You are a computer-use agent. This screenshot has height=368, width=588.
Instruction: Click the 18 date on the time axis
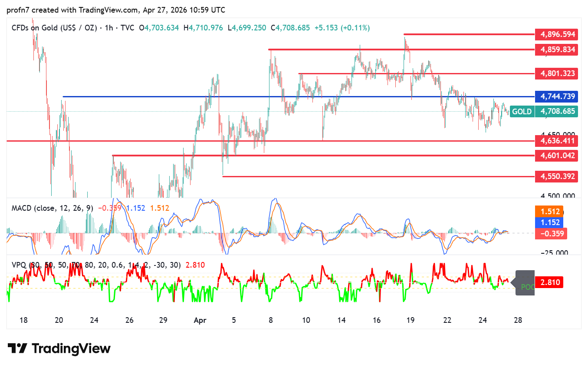point(24,320)
